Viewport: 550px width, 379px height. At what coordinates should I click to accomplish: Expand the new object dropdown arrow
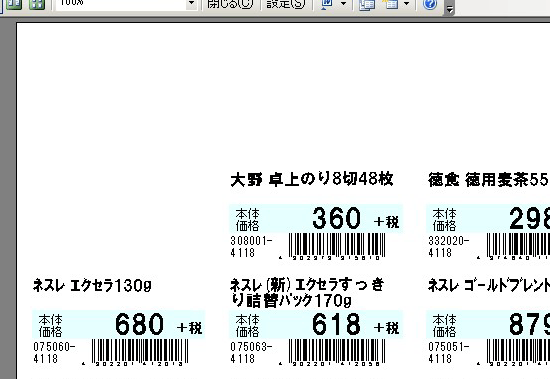click(407, 4)
